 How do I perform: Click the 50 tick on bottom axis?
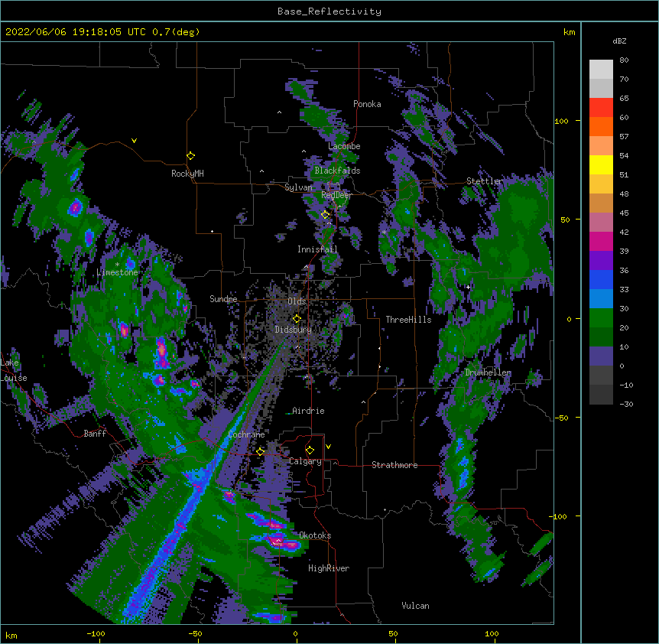tap(393, 633)
